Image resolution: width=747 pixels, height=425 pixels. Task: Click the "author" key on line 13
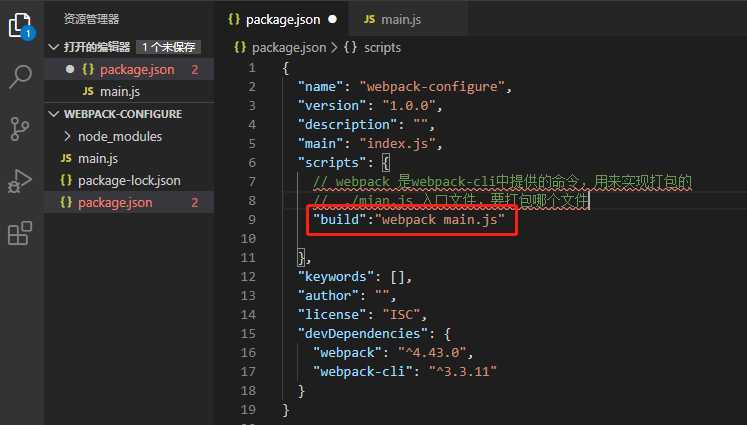pyautogui.click(x=328, y=295)
